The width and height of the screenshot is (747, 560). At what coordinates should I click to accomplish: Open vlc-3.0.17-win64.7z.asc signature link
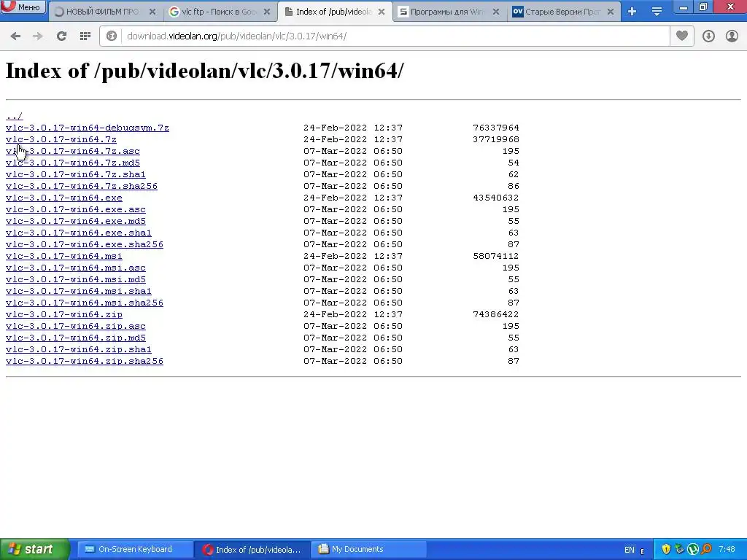[73, 151]
